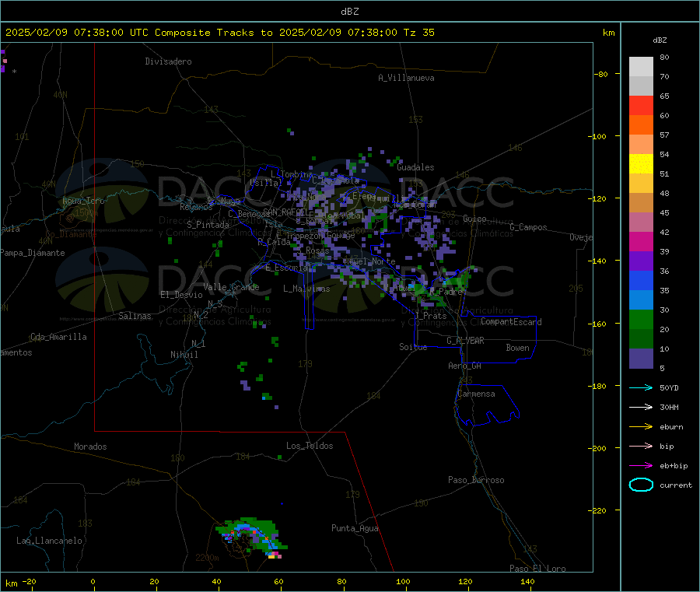Image resolution: width=700 pixels, height=592 pixels.
Task: Click the 100 km horizontal axis tick
Action: [403, 581]
